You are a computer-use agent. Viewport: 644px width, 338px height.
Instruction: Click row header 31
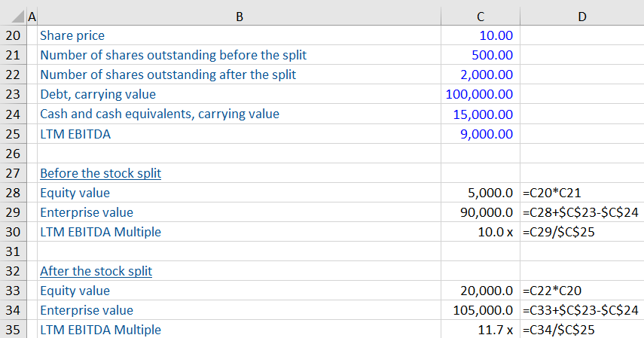(12, 251)
